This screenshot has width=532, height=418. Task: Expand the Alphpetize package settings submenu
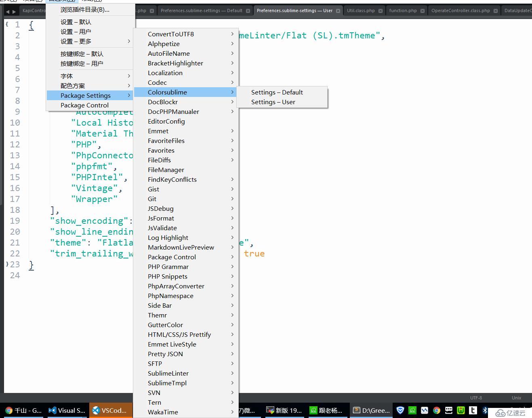point(186,44)
